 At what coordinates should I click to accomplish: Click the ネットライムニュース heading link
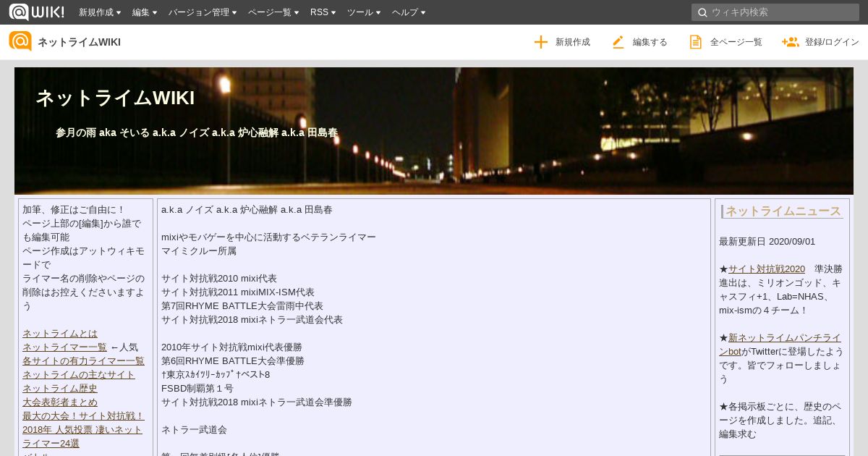pyautogui.click(x=783, y=211)
